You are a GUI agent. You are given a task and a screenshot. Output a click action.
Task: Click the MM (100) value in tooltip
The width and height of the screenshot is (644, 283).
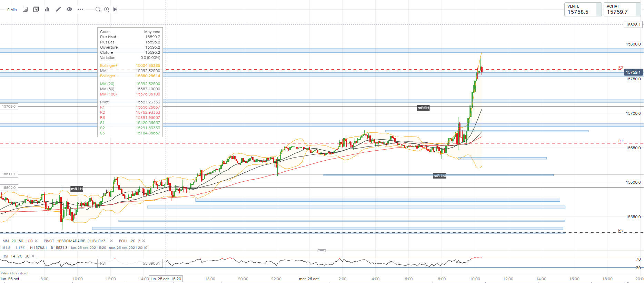coord(148,94)
